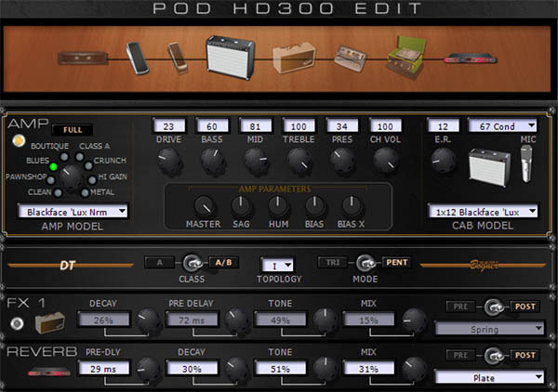
Task: Click the BIAS amp parameter knob
Action: click(314, 206)
